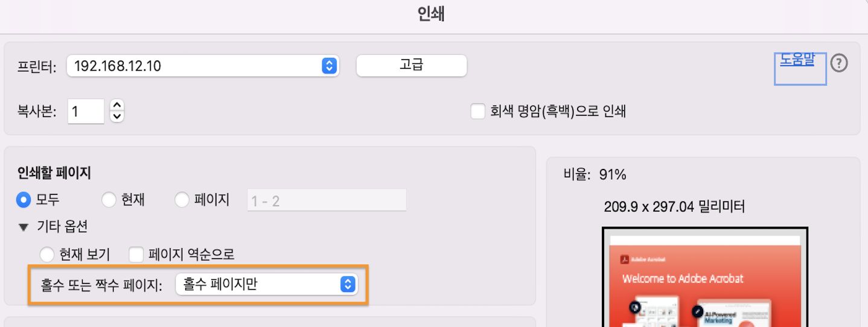Viewport: 868px width, 327px height.
Task: Click the question mark help icon
Action: pos(839,63)
